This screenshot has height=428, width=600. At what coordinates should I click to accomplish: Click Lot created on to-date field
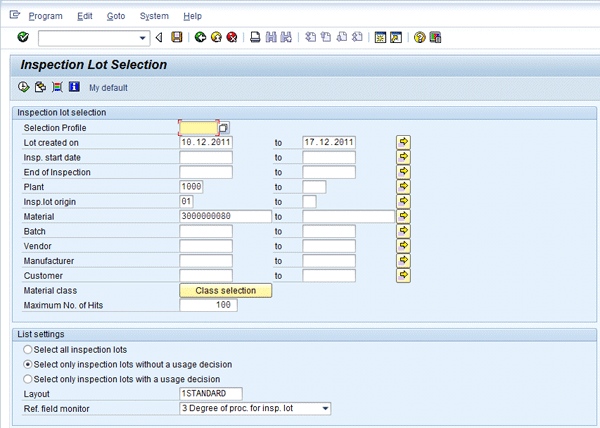(x=329, y=142)
